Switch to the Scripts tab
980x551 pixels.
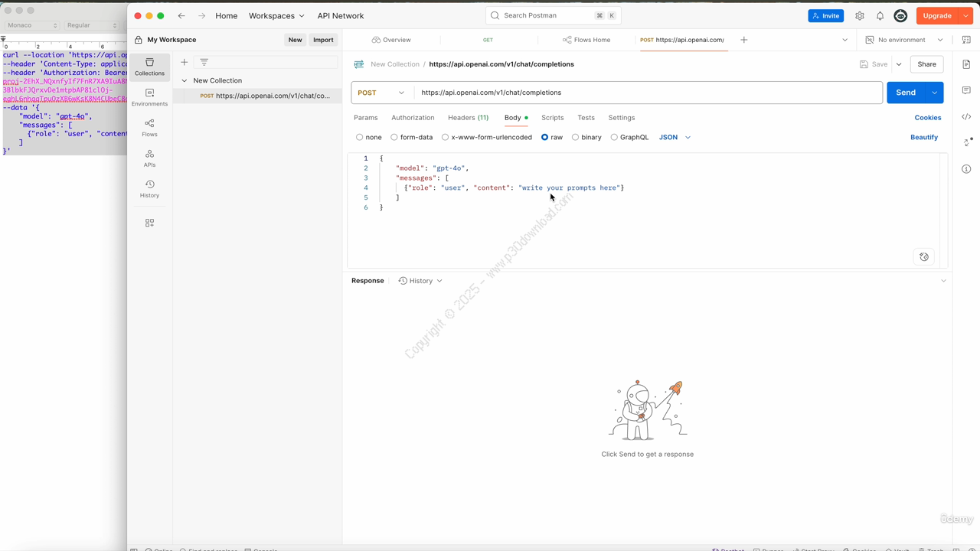[x=552, y=118]
